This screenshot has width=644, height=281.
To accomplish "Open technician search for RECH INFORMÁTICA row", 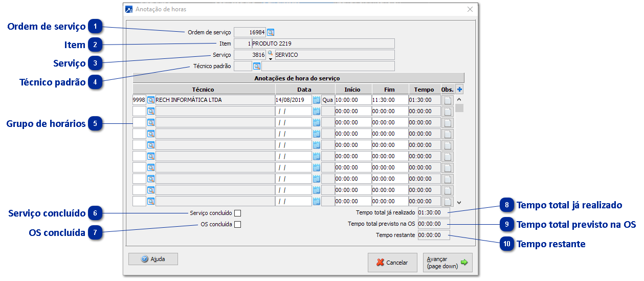I will tap(151, 100).
